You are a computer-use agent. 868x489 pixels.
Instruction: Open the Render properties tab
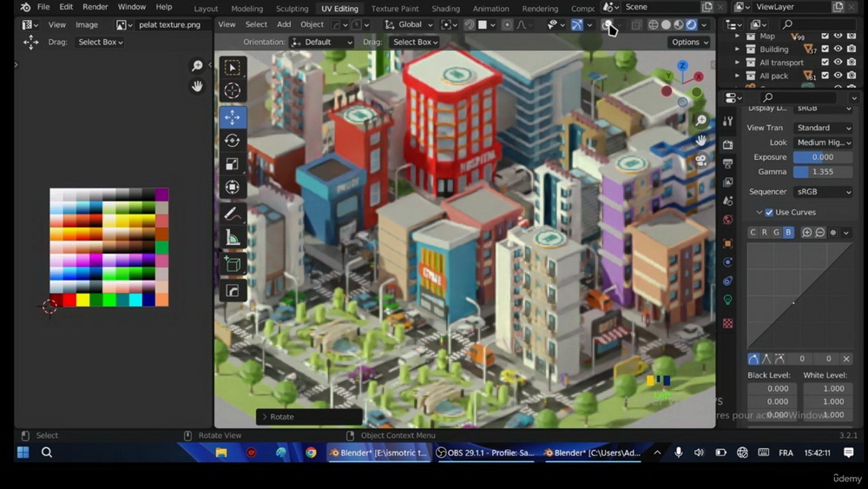point(728,145)
